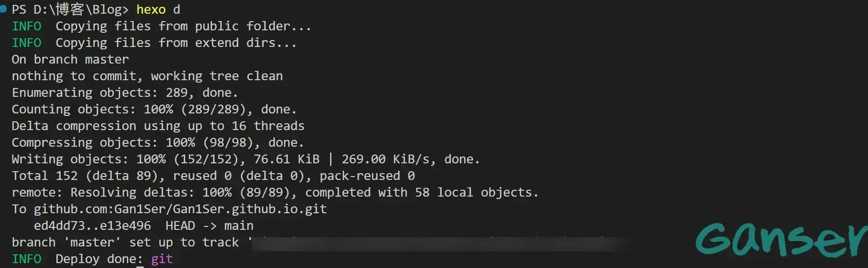Click the typed "hexo d" command
The width and height of the screenshot is (868, 268).
[x=158, y=10]
